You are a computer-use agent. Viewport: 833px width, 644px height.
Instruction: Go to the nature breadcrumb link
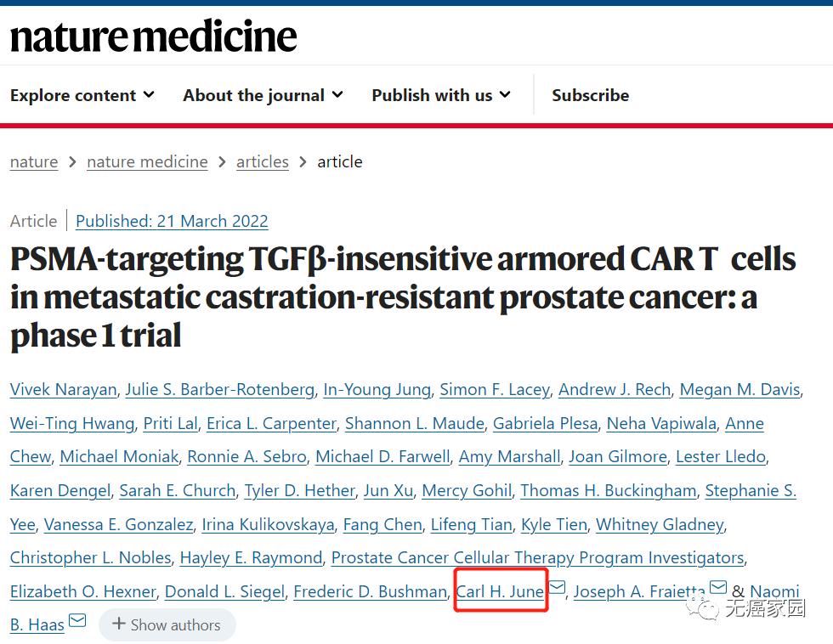point(34,161)
